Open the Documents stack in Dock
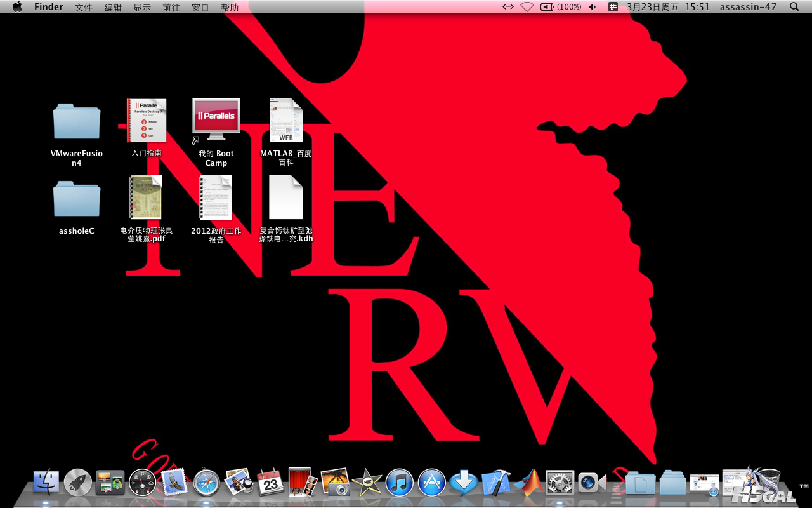The image size is (812, 508). [641, 483]
